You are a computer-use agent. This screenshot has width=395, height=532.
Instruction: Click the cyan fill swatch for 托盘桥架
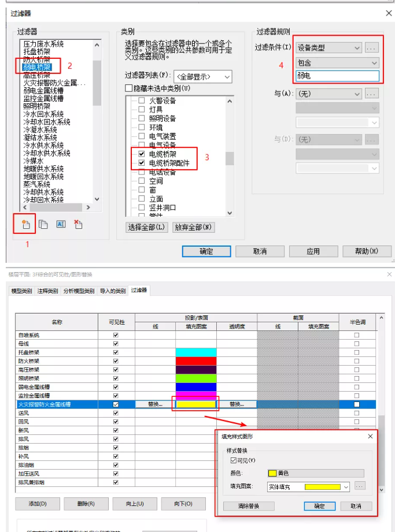[x=196, y=352]
